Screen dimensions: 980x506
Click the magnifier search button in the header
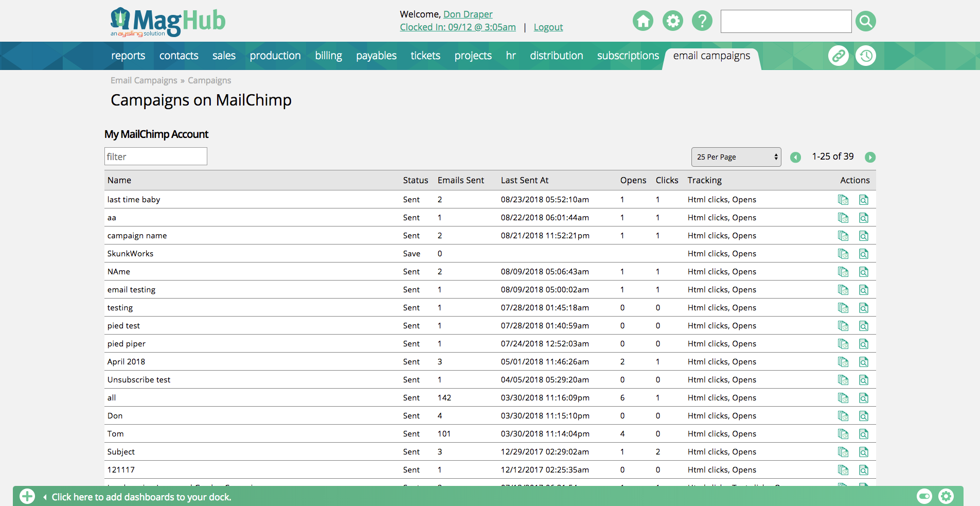click(x=866, y=21)
